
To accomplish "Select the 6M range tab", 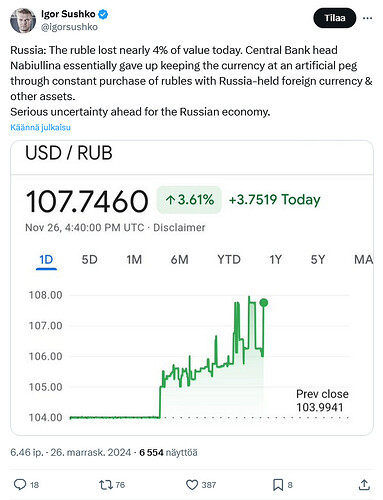I will (179, 259).
